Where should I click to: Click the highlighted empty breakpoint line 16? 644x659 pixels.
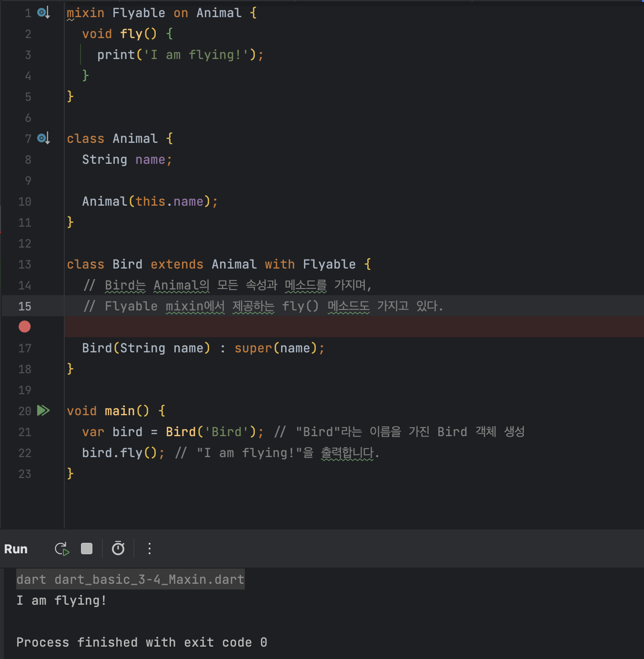click(x=354, y=327)
